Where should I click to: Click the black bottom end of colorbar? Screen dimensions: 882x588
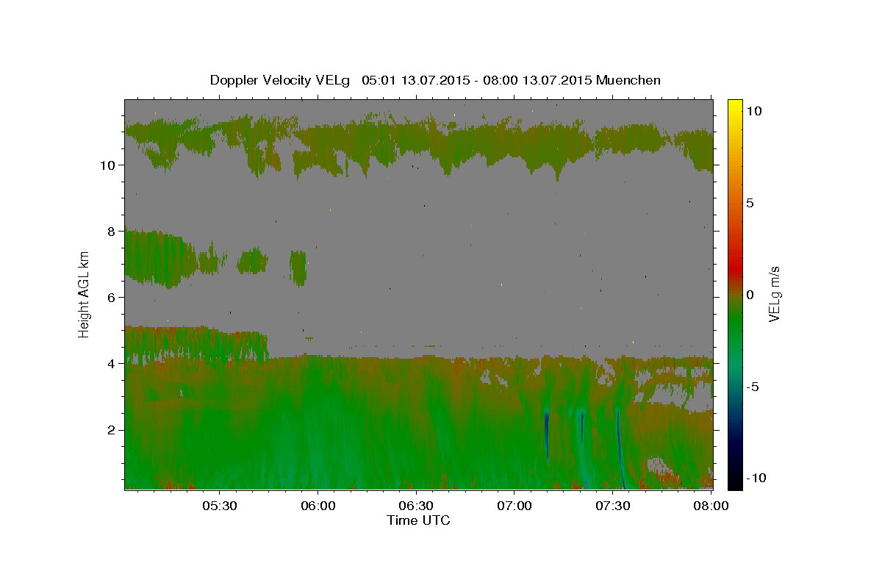(735, 483)
